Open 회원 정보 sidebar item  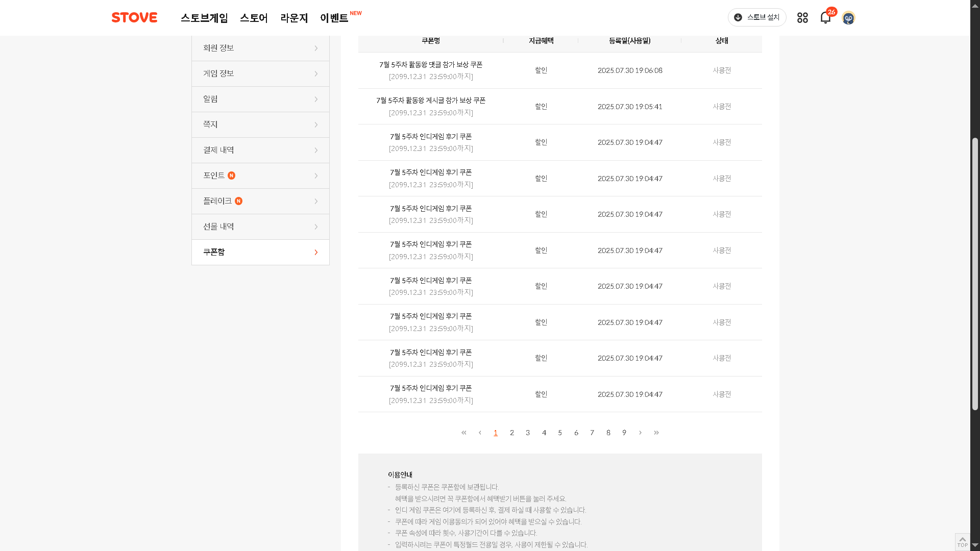coord(260,48)
